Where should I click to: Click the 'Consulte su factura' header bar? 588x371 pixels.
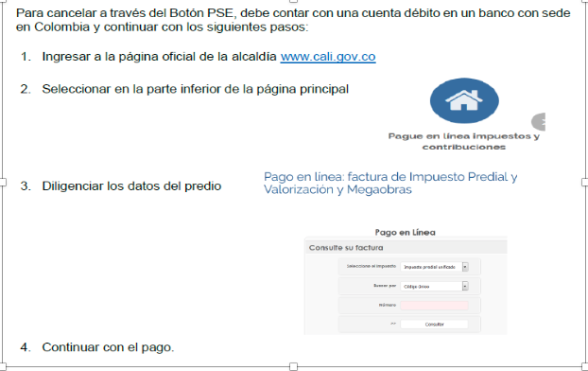click(406, 248)
